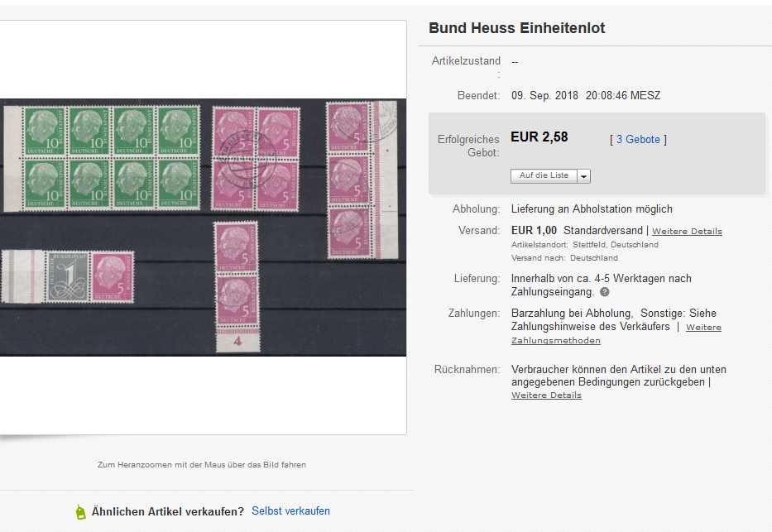Open the Auf die Liste dropdown arrow
This screenshot has width=772, height=532.
[584, 176]
